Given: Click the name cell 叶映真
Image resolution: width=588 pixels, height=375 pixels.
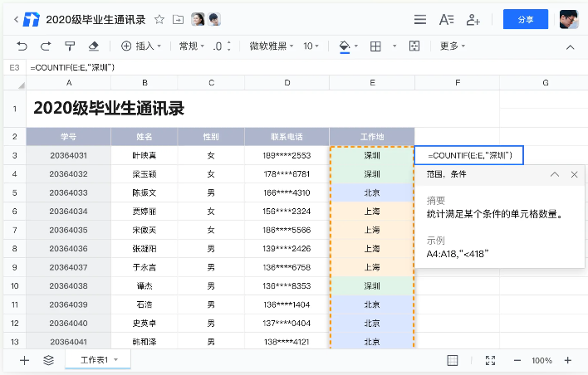Looking at the screenshot, I should click(145, 155).
